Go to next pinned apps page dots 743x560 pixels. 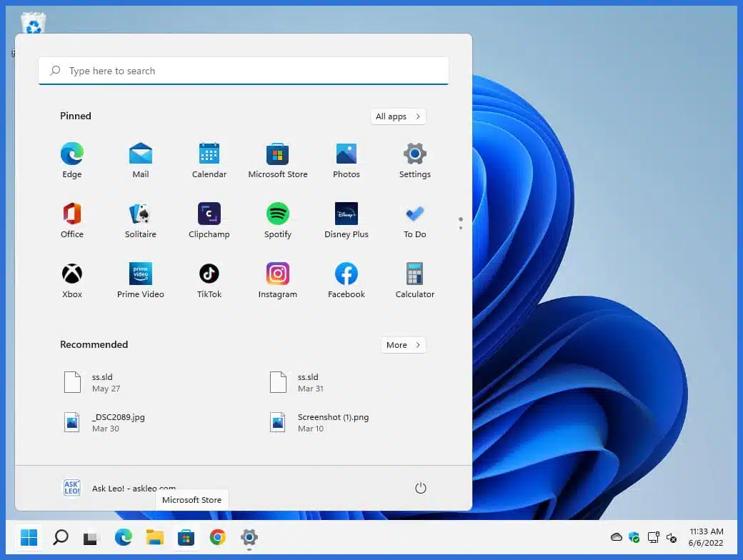pos(461,224)
